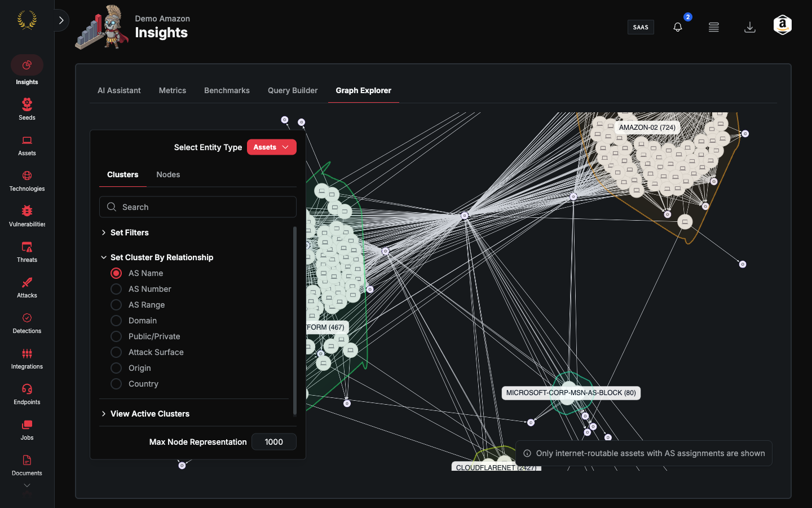812x508 pixels.
Task: Open the Seeds sidebar section
Action: 27,109
